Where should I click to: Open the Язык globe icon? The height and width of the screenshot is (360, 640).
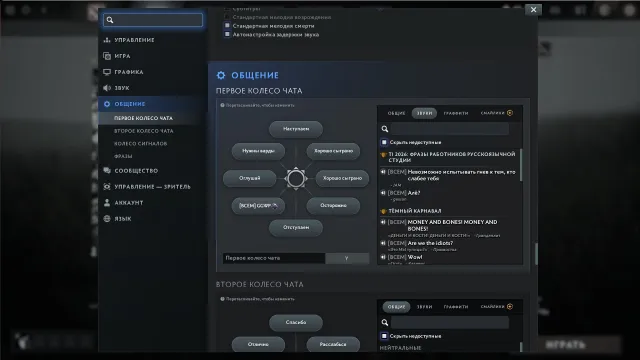(x=107, y=218)
